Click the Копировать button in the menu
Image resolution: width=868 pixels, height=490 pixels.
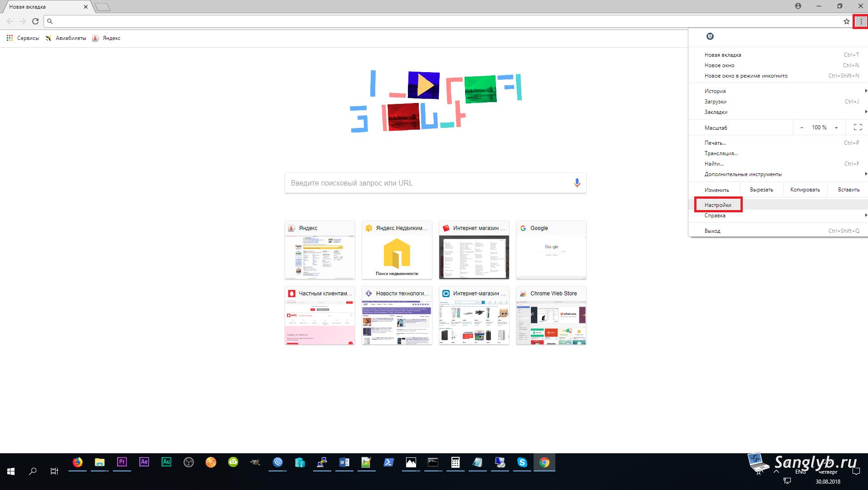(x=805, y=190)
